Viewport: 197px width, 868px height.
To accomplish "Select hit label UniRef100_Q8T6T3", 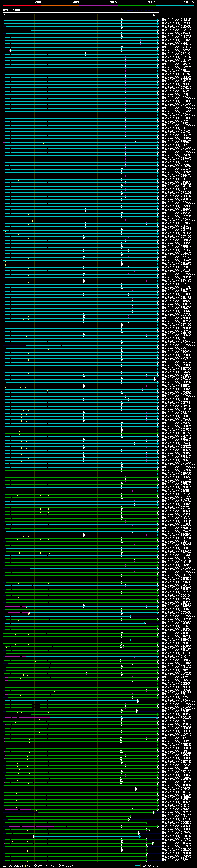I will 177,626.
